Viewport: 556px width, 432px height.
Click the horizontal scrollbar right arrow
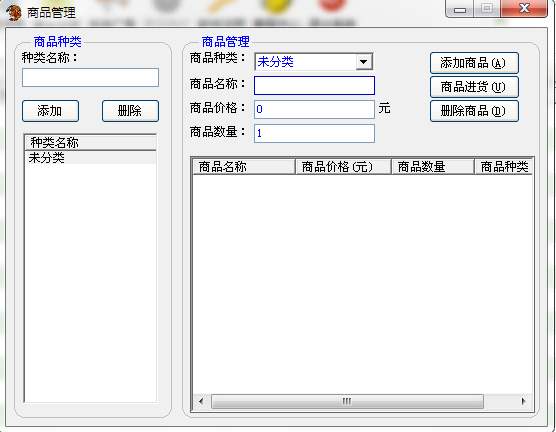(524, 401)
